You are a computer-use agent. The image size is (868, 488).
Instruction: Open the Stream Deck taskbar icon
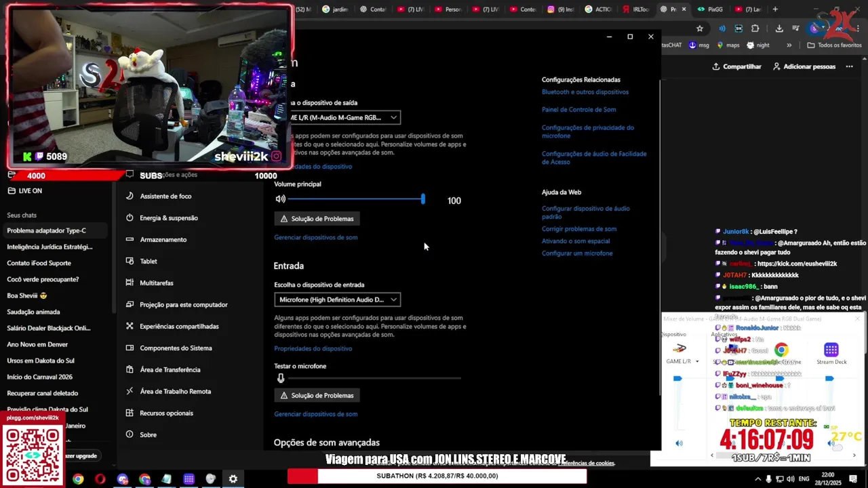[x=189, y=479]
